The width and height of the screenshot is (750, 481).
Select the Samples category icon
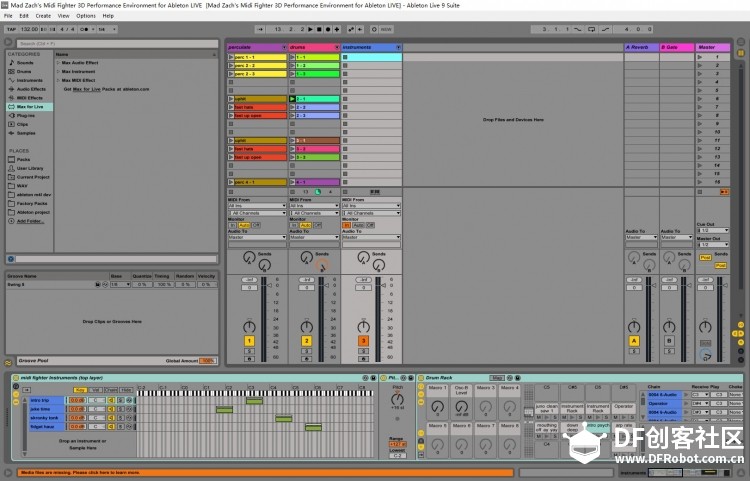click(x=12, y=133)
